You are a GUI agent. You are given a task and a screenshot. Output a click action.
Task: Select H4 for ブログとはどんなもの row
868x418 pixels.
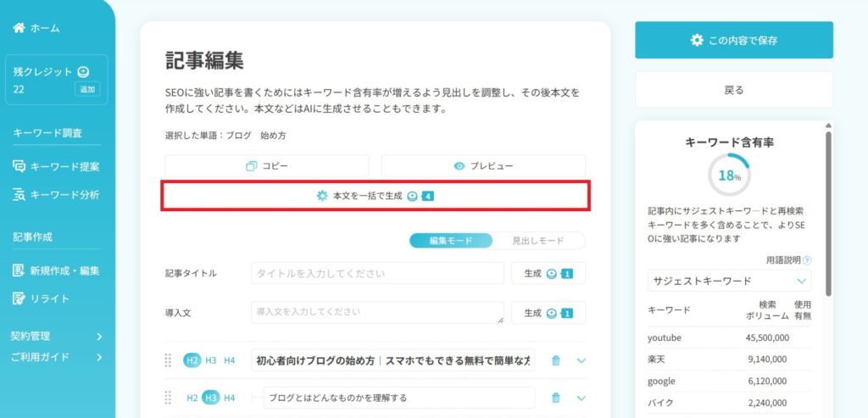[229, 398]
